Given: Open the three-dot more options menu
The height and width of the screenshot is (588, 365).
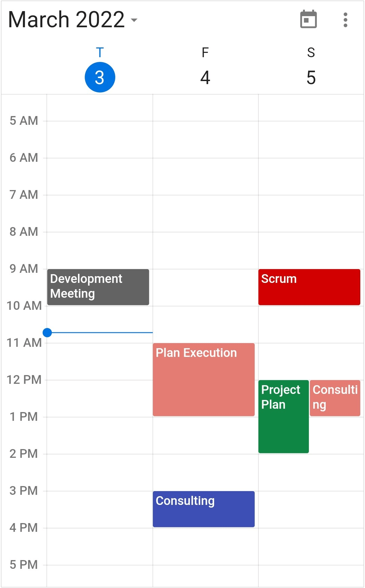Looking at the screenshot, I should click(345, 20).
